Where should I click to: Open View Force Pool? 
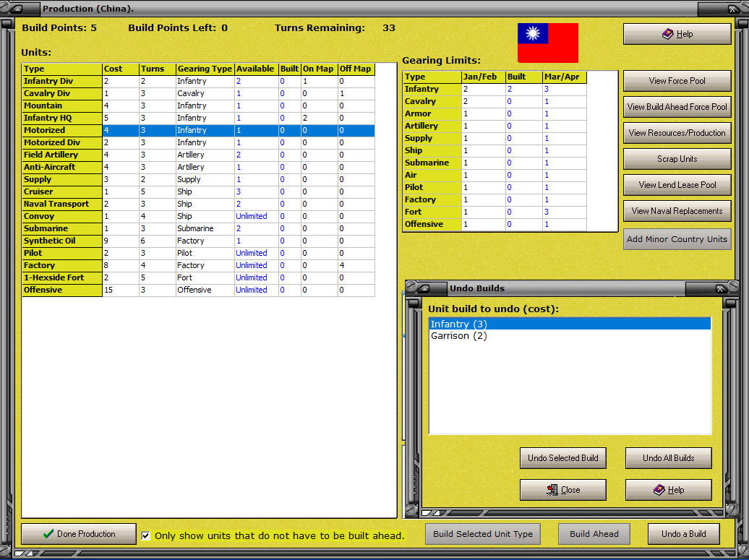677,81
